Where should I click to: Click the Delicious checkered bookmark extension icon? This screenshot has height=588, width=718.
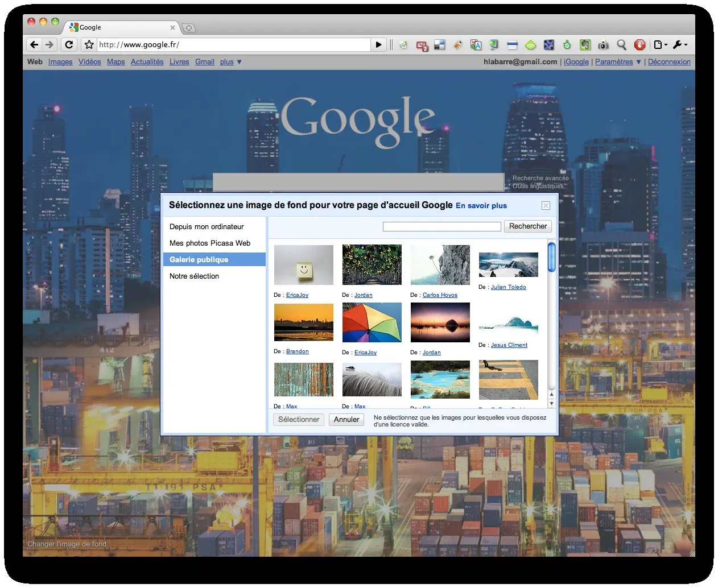tap(439, 44)
